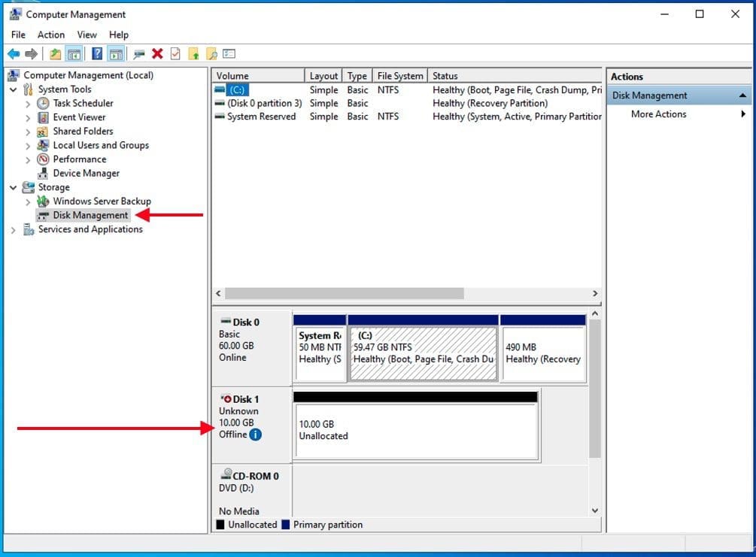Open the View menu

(87, 35)
